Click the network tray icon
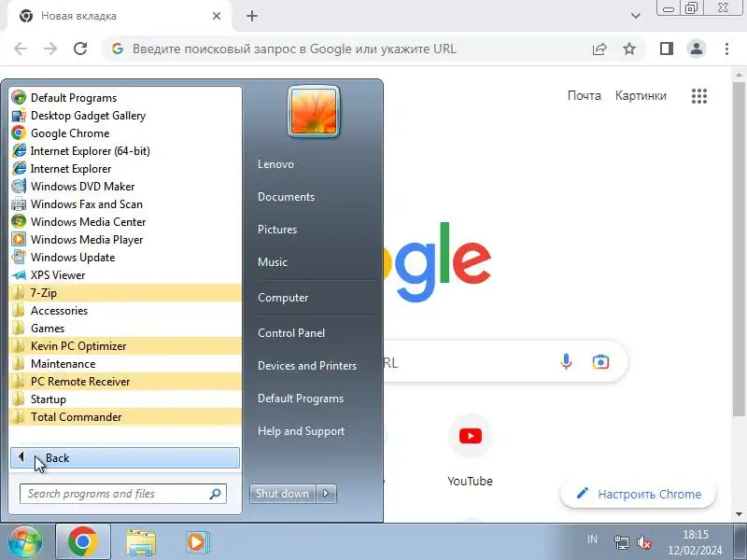The image size is (747, 560). point(621,542)
